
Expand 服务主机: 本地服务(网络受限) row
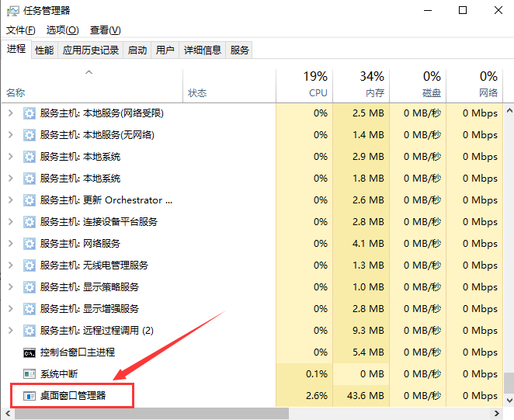click(11, 113)
